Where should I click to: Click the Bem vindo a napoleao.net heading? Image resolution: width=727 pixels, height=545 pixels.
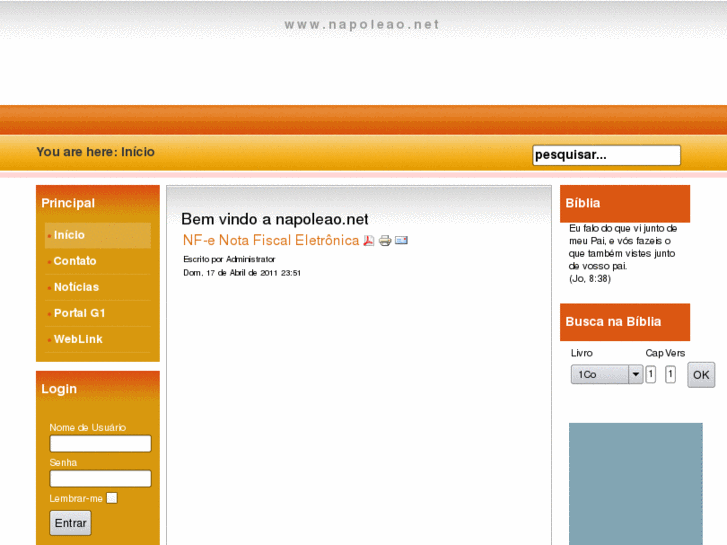click(x=274, y=219)
